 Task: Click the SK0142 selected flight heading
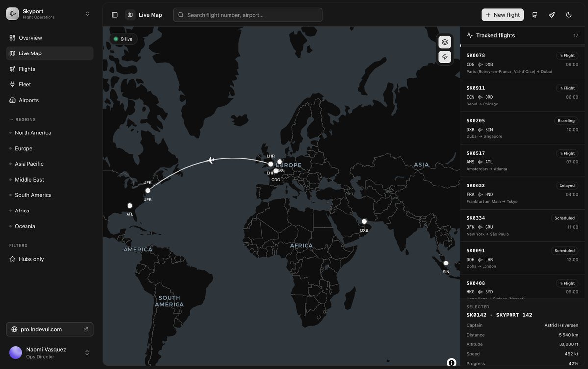pyautogui.click(x=499, y=315)
